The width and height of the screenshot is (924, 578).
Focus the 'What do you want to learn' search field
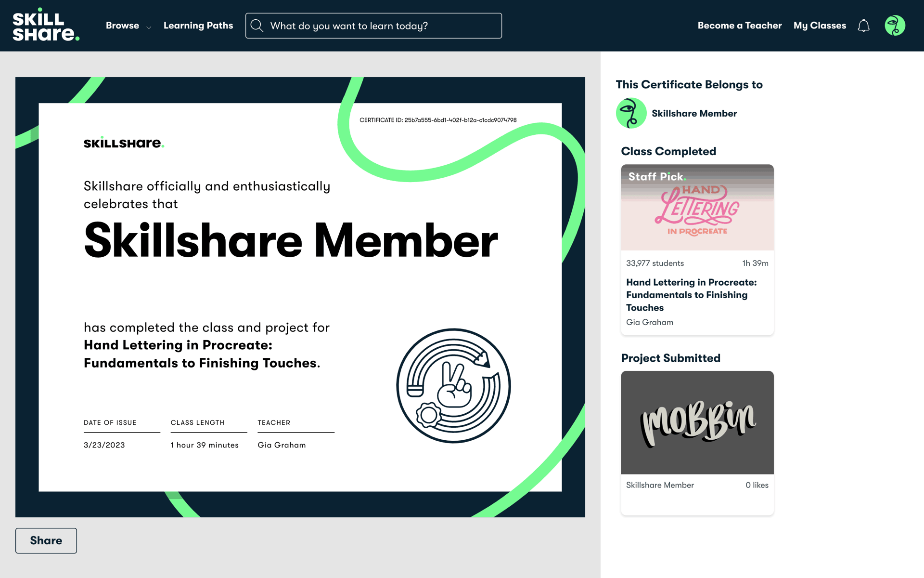[x=373, y=26]
